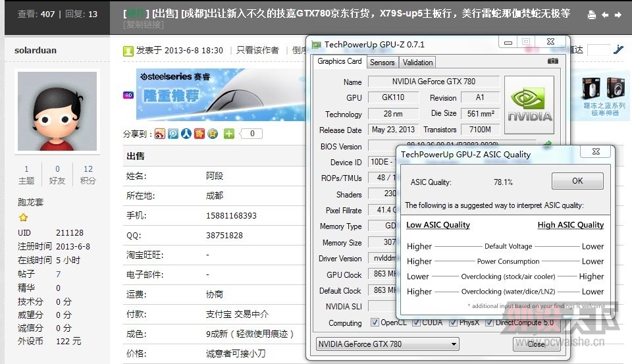Click the Die Size value 561 mm²
Viewport: 632px width, 364px height.
click(x=481, y=114)
